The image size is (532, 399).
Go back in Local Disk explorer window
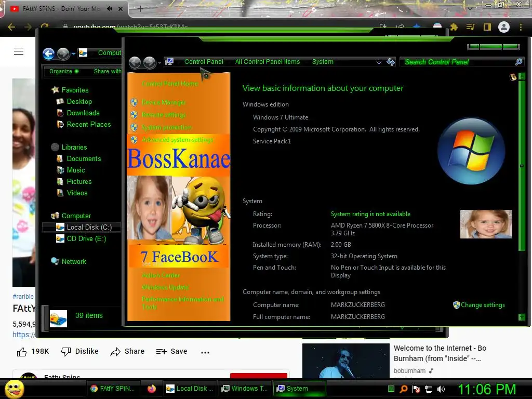pyautogui.click(x=48, y=54)
